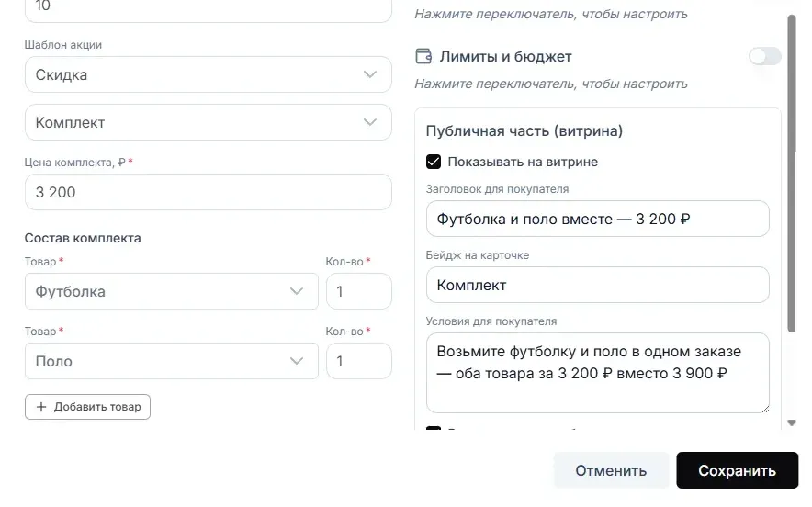The image size is (812, 507).
Task: Click the chevron arrow in Футболка field
Action: pos(296,291)
